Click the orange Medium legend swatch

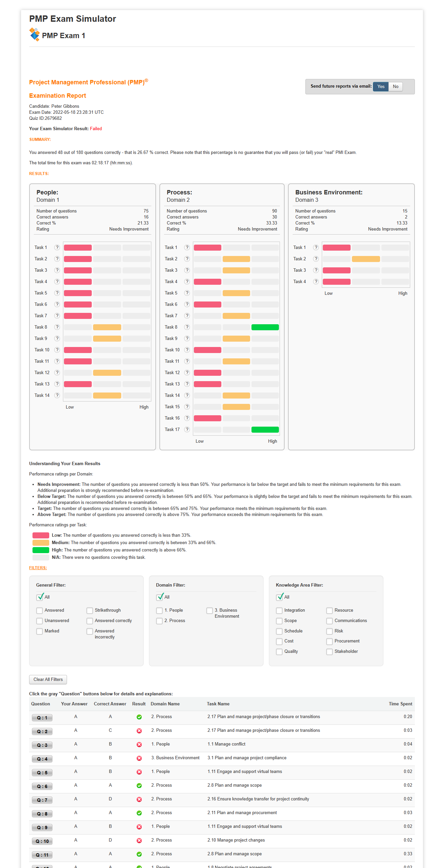(x=41, y=543)
